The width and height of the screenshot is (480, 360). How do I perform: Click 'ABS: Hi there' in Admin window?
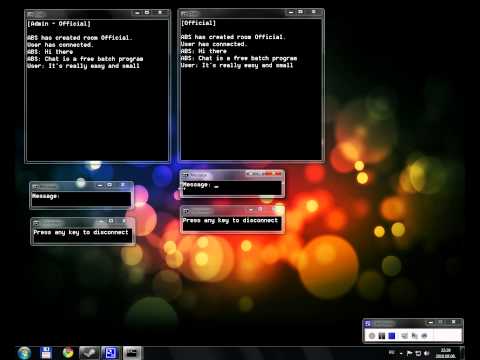tap(50, 52)
